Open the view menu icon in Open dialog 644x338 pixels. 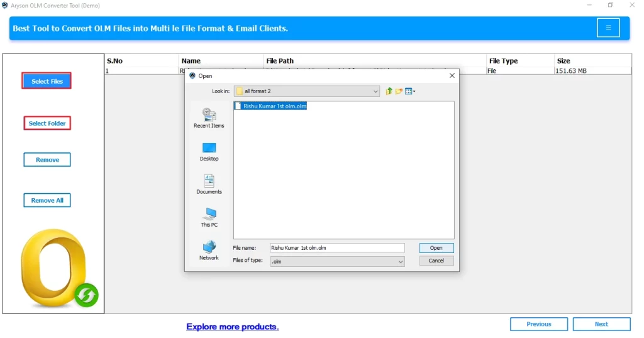click(x=410, y=91)
